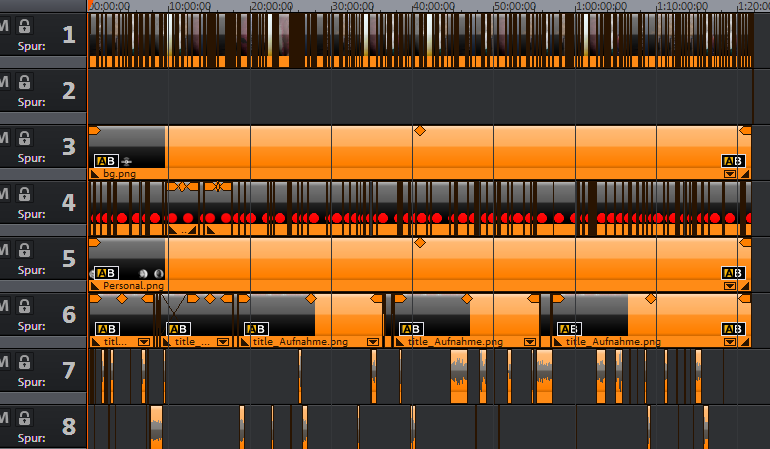Click AB icon of first track 6 title clip
Image resolution: width=770 pixels, height=449 pixels.
106,329
